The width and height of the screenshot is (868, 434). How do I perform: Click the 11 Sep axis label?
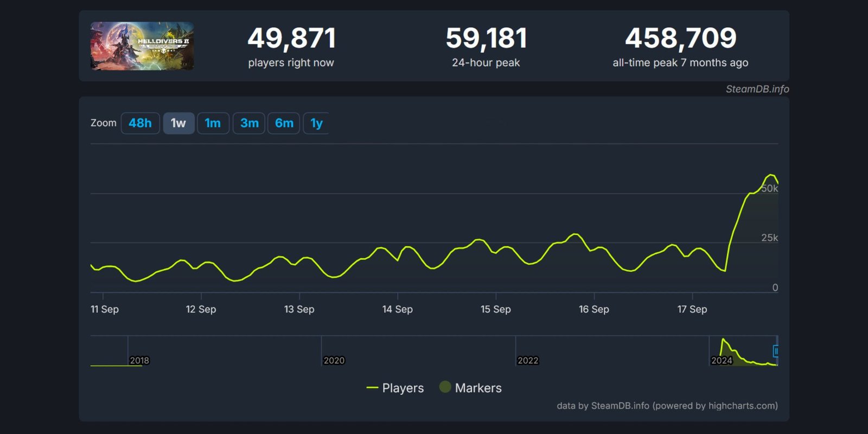click(x=105, y=309)
